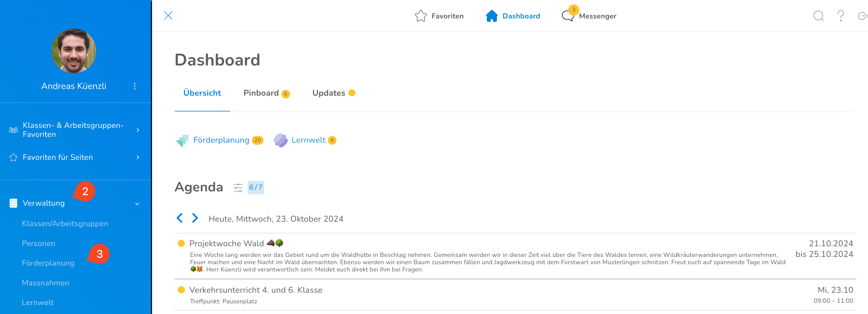Click the search magnifier icon

tap(818, 16)
